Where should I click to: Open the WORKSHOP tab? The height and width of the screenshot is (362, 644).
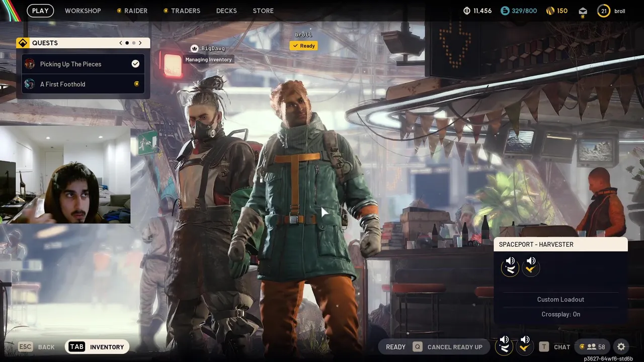(x=83, y=11)
